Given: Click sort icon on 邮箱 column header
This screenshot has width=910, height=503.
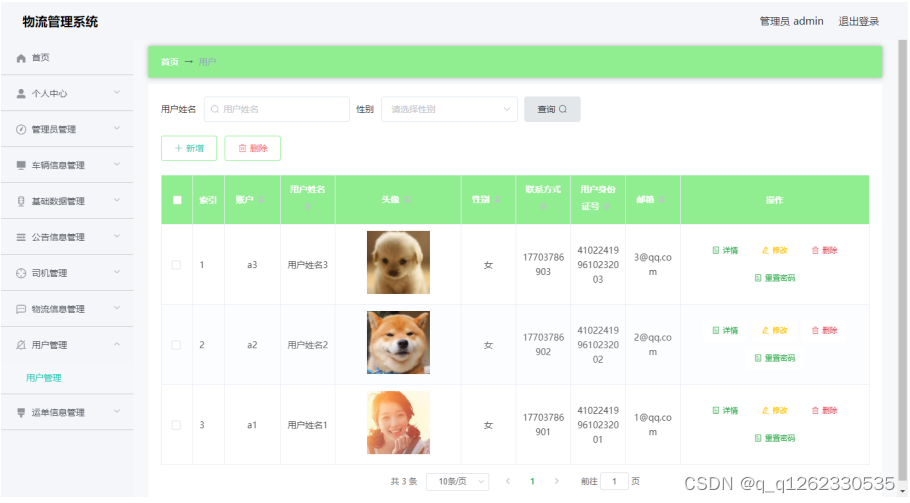Looking at the screenshot, I should click(662, 200).
